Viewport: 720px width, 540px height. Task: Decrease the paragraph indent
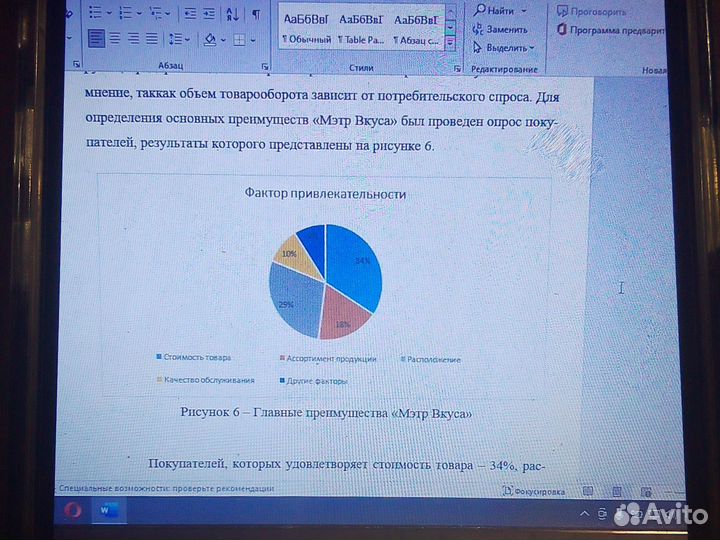190,14
